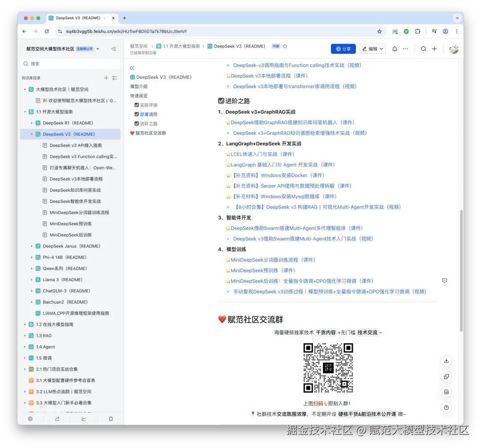Favorite the document with star icon
This screenshot has height=448, width=481.
[x=285, y=46]
